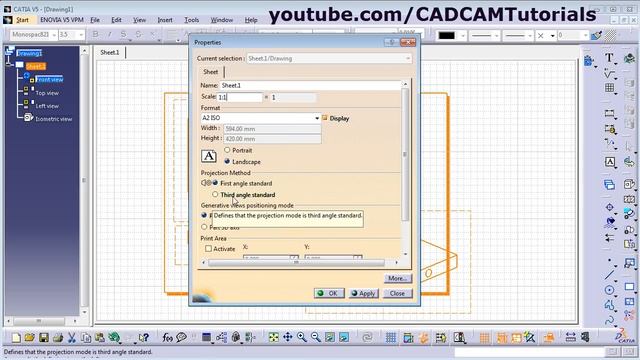The image size is (640, 360).
Task: Select the Circle tool in right toolbar
Action: [609, 290]
